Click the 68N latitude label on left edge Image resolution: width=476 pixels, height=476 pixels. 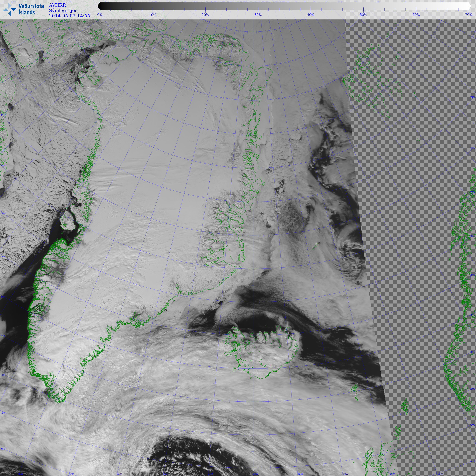[3, 213]
